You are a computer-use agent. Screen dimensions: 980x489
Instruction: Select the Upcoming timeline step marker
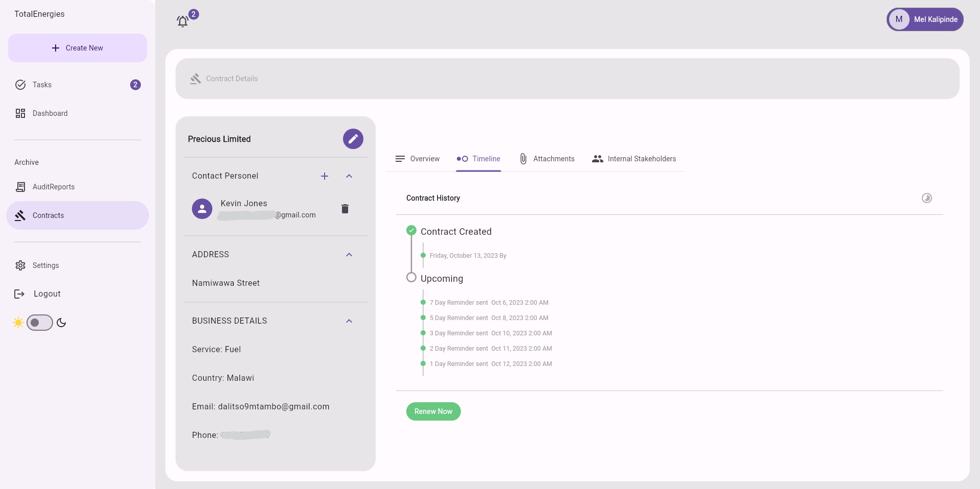411,278
